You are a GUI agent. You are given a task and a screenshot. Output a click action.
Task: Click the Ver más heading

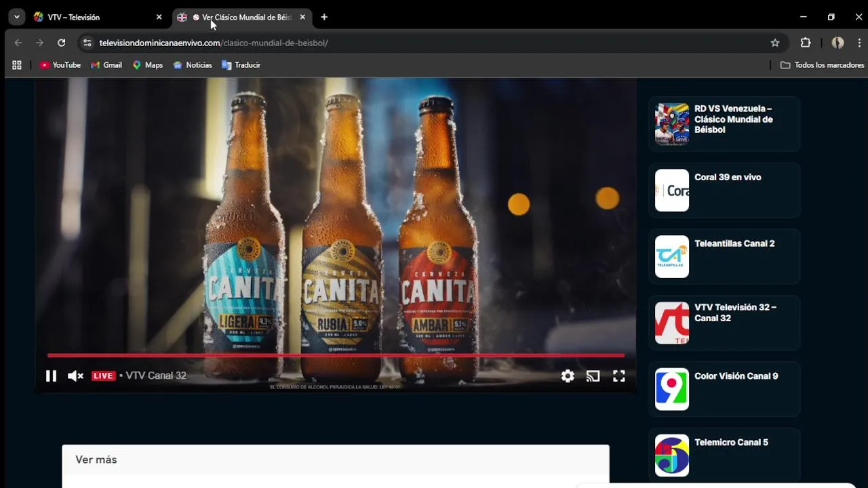point(96,460)
